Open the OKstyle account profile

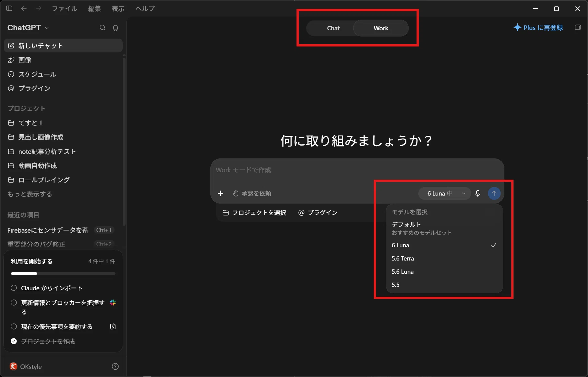point(26,366)
